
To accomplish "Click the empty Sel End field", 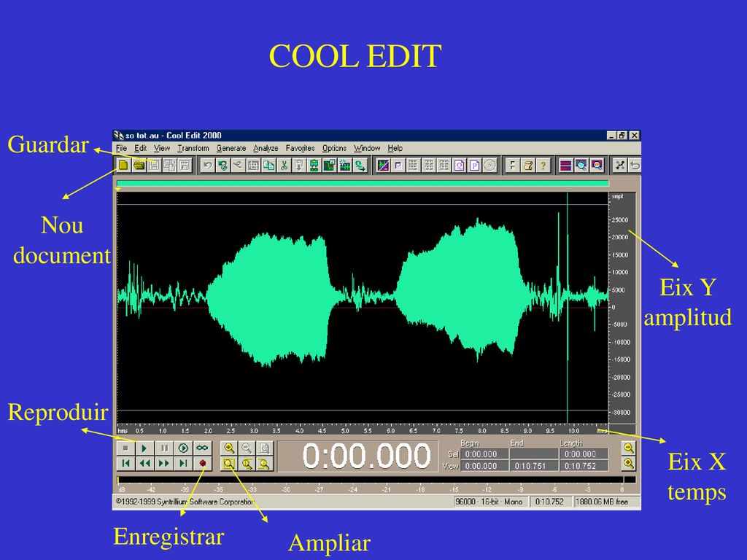I will coord(534,454).
